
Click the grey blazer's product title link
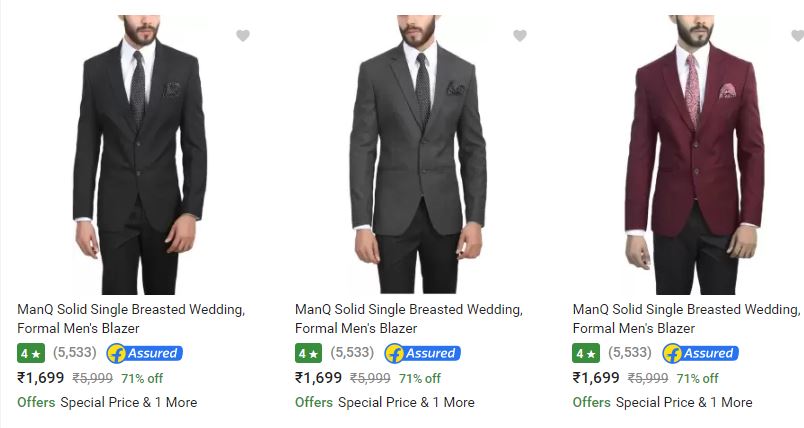tap(408, 318)
